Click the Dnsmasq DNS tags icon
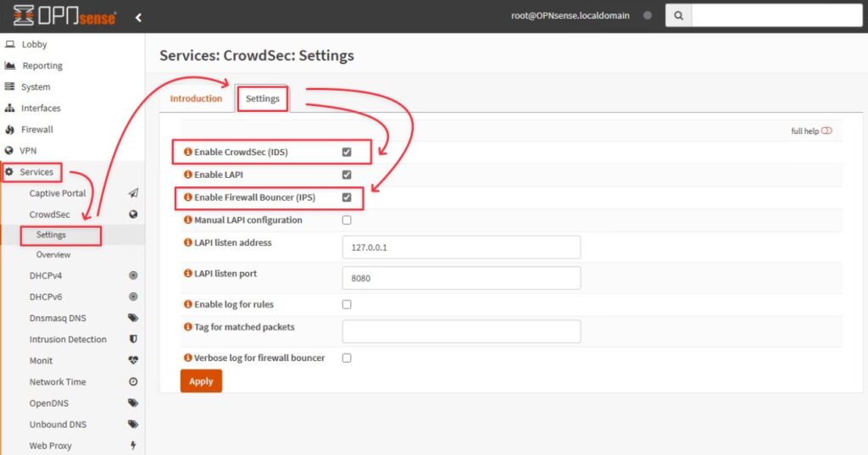Image resolution: width=868 pixels, height=455 pixels. [133, 318]
